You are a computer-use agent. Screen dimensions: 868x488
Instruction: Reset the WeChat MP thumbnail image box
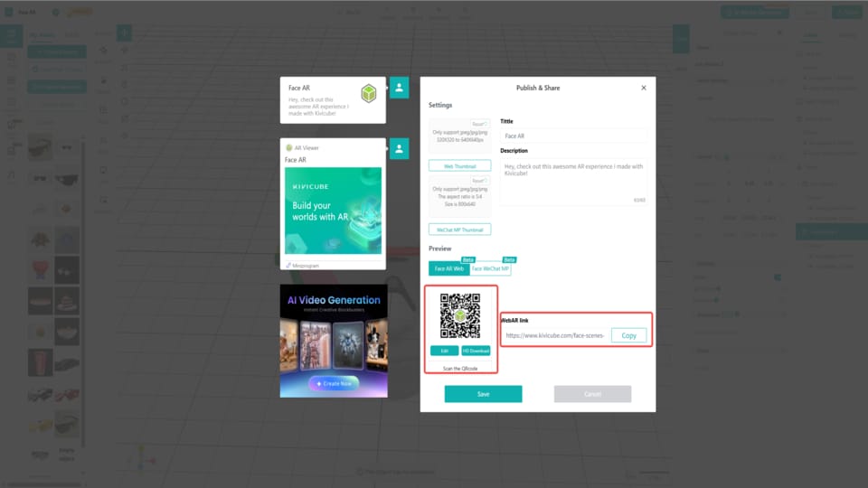click(479, 181)
